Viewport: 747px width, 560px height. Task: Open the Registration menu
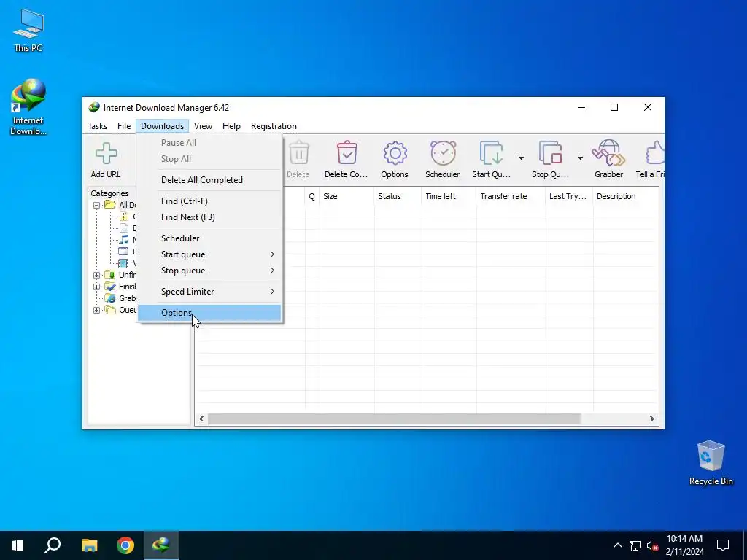click(x=274, y=126)
